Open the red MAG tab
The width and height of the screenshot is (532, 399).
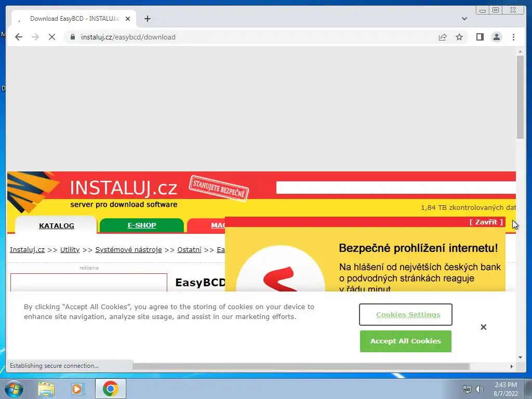[206, 225]
